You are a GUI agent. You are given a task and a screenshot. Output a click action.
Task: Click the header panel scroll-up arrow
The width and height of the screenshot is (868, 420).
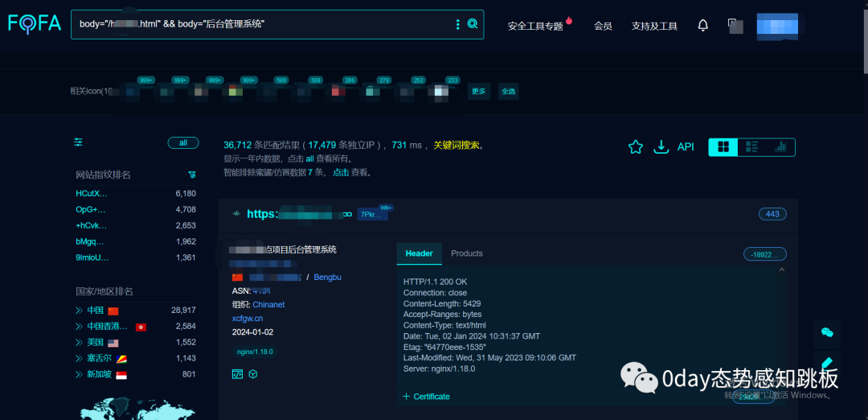click(782, 270)
